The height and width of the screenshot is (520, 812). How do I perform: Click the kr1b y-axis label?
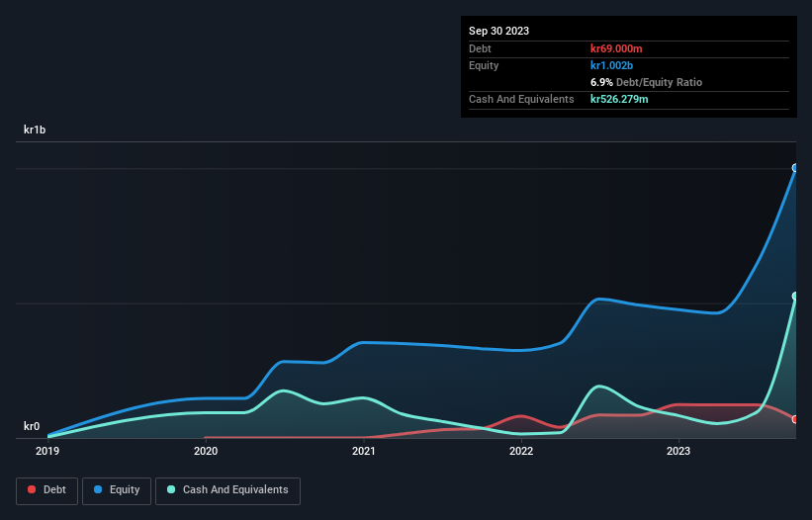[35, 130]
